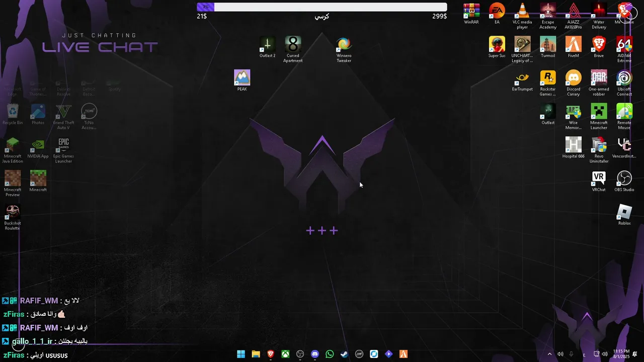644x362 pixels.
Task: Open the NVIDIA App shortcut
Action: click(x=38, y=147)
